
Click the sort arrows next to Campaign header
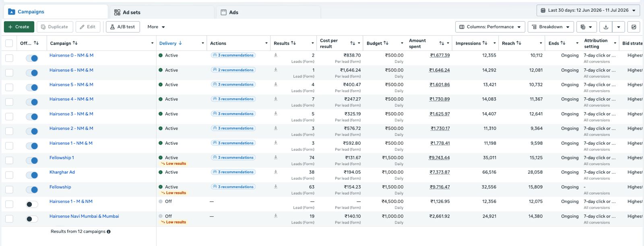pos(75,43)
